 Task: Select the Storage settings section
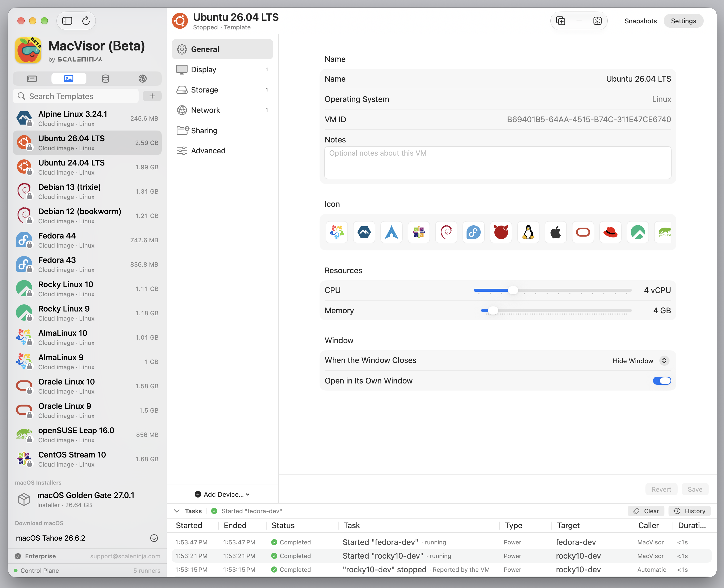[222, 90]
